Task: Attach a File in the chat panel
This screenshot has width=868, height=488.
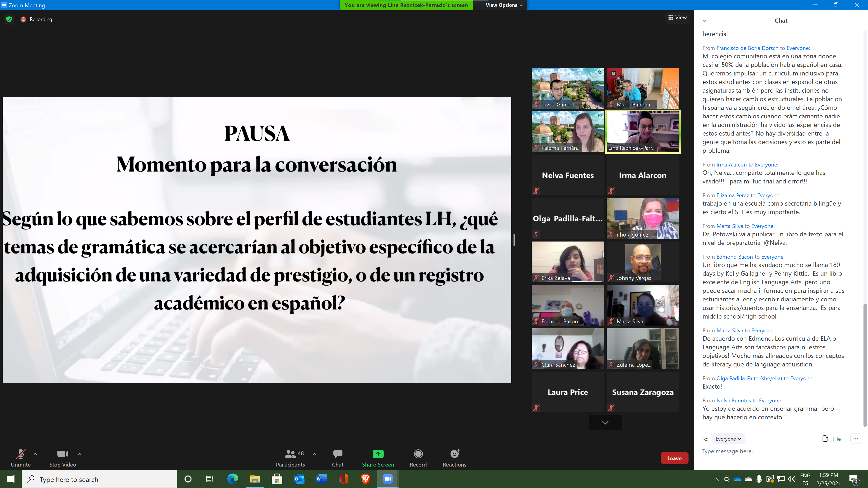Action: pos(831,439)
